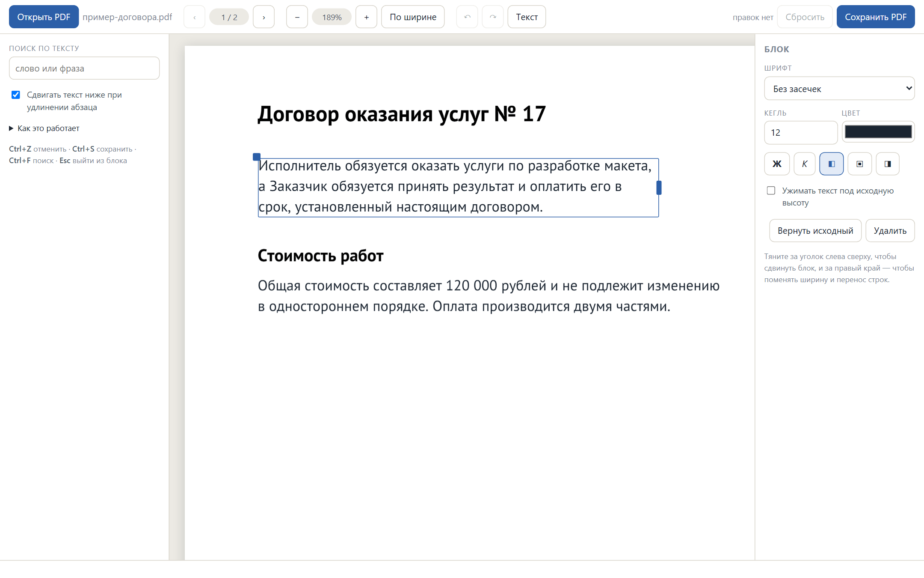This screenshot has width=924, height=578.
Task: Click the font size 12 field
Action: pos(801,133)
